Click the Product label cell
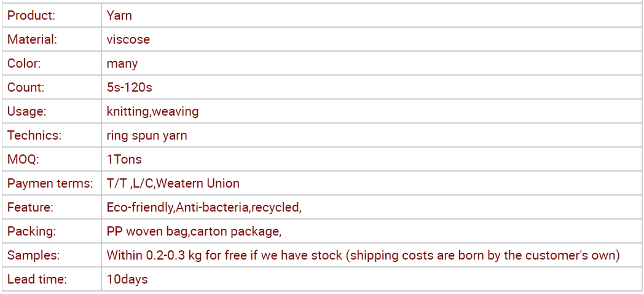The height and width of the screenshot is (294, 644). (52, 15)
